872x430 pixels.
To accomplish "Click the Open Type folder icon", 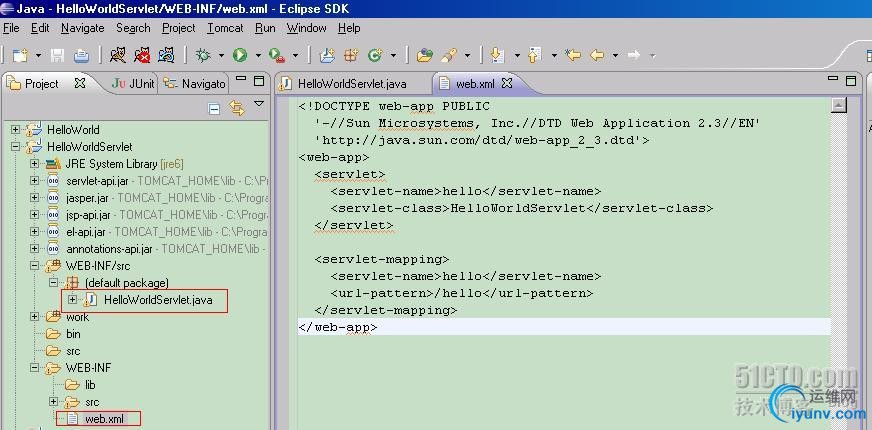I will (x=424, y=55).
